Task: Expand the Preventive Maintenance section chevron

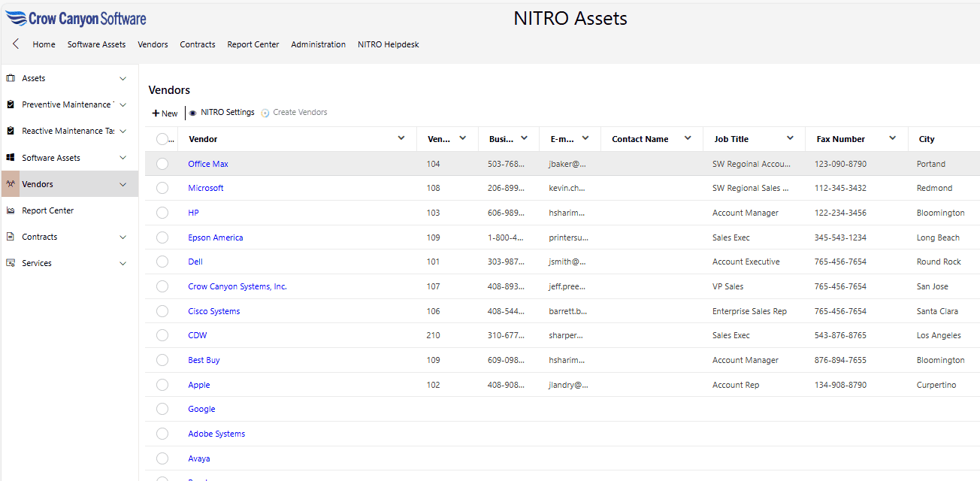Action: point(123,104)
